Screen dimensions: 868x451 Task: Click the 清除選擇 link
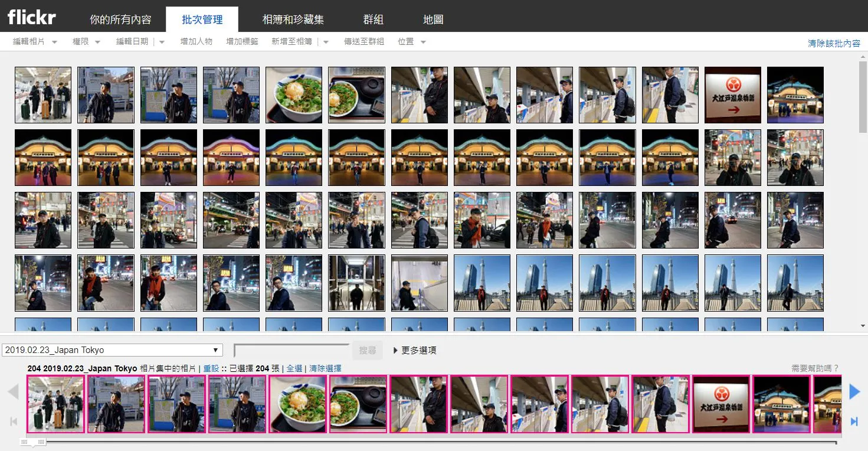click(x=325, y=368)
